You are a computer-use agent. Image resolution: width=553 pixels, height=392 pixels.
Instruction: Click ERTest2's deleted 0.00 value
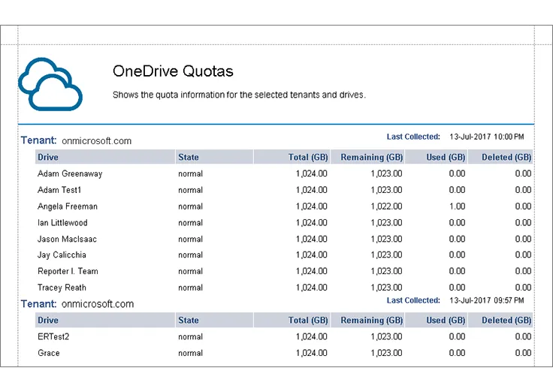[523, 336]
